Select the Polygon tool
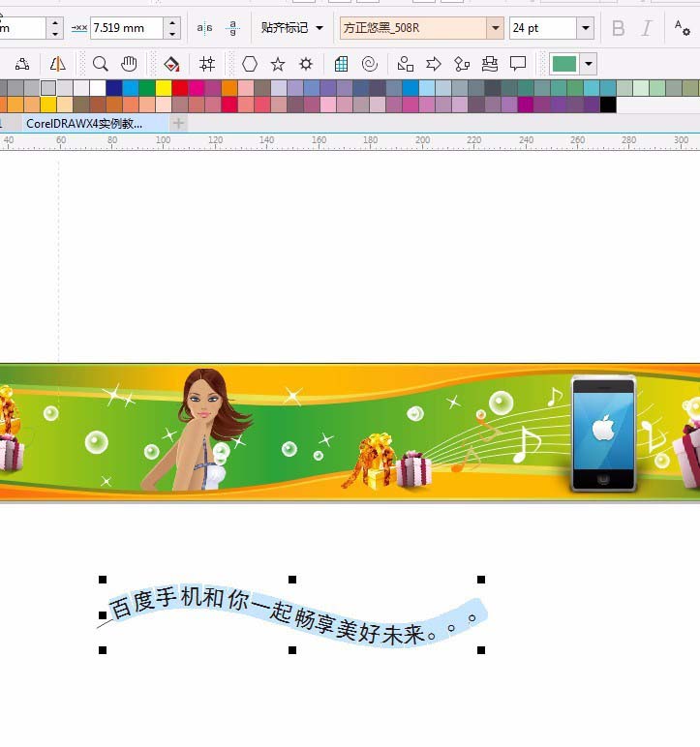 click(250, 64)
